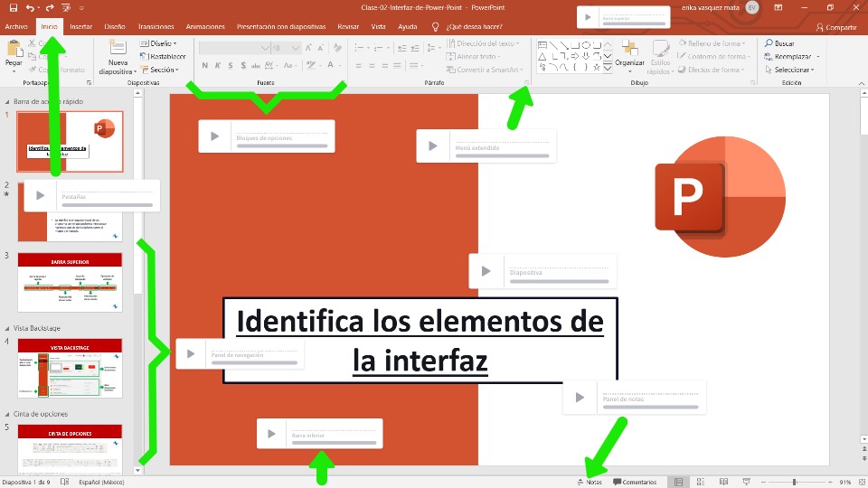Collapse the Vista Backstage section

click(x=6, y=328)
